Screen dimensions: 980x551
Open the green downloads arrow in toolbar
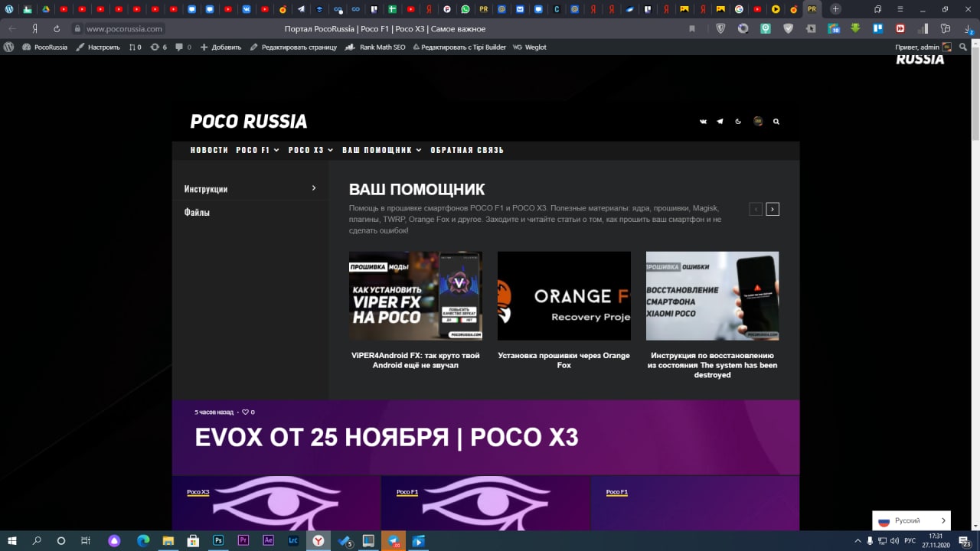856,28
